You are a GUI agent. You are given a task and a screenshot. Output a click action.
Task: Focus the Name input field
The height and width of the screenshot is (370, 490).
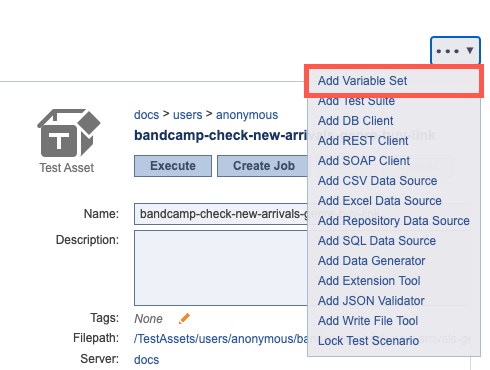221,214
